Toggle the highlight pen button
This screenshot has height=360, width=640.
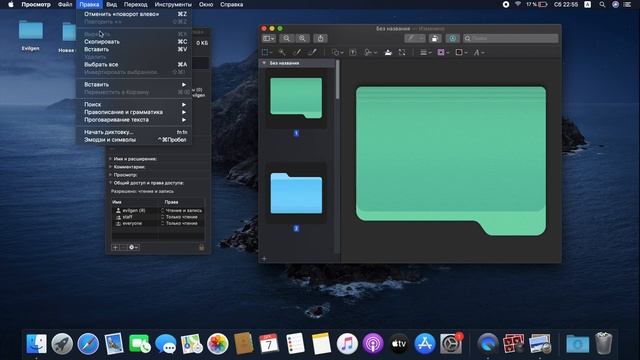(x=415, y=38)
